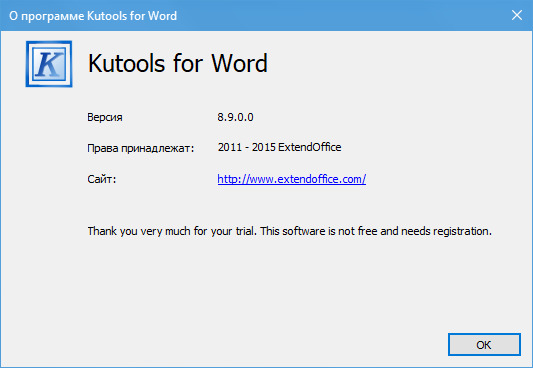Image resolution: width=533 pixels, height=368 pixels.
Task: Click the Kutools K logo icon
Action: tap(49, 64)
